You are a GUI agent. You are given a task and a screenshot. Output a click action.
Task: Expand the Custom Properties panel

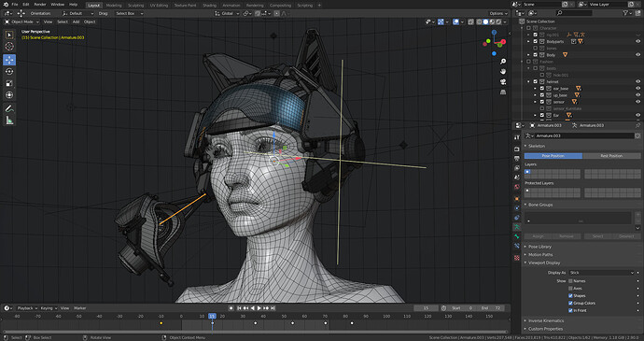[x=545, y=329]
